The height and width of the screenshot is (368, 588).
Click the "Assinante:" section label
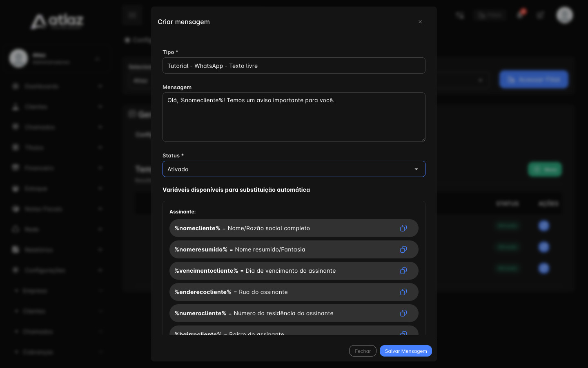coord(183,212)
